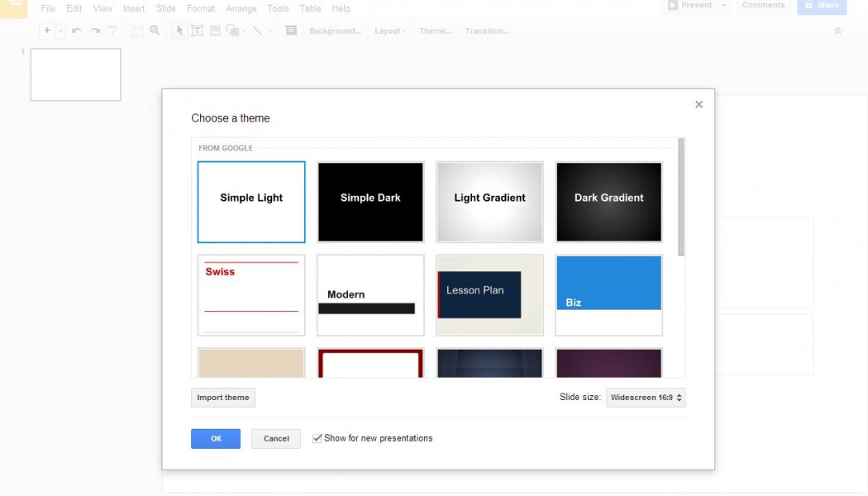Screen dimensions: 868x496
Task: Select the paint format roller icon
Action: [113, 31]
